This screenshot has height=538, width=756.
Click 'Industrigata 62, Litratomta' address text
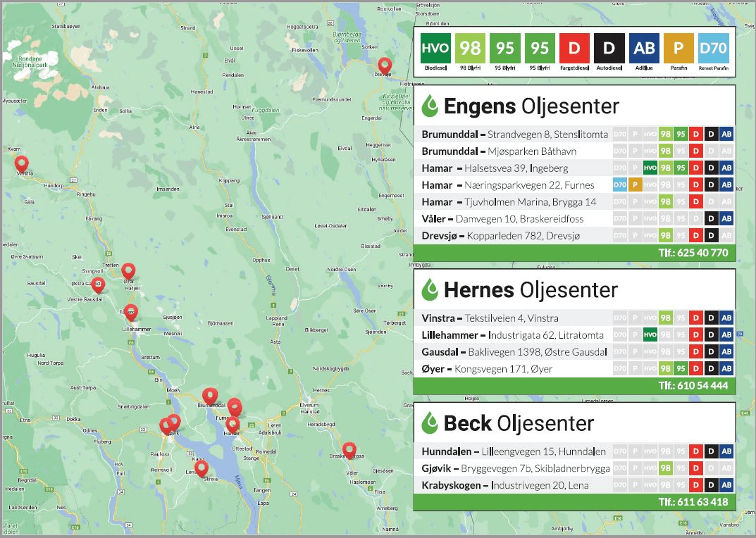point(546,335)
